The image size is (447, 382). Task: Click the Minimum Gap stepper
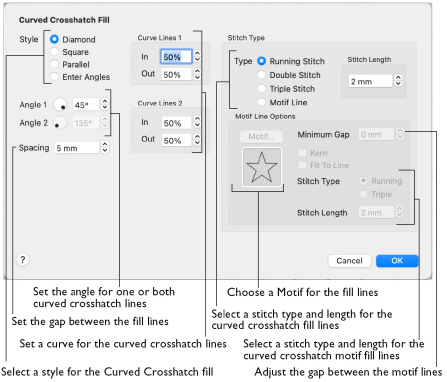[x=400, y=134]
